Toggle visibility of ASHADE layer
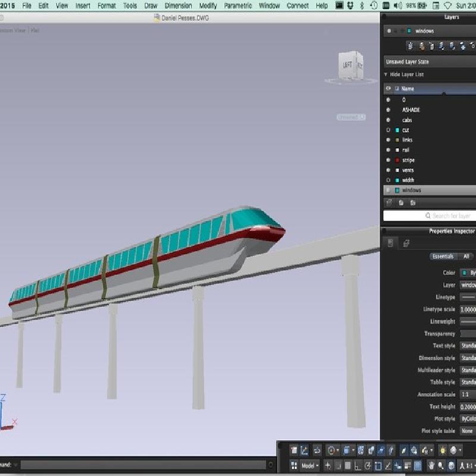Viewport: 476px width, 476px height. click(x=388, y=109)
